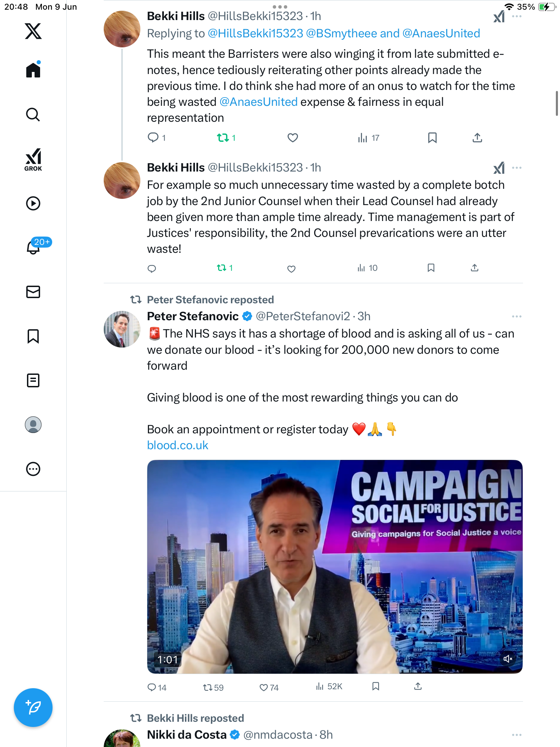Open Grok from the sidebar

click(x=33, y=159)
